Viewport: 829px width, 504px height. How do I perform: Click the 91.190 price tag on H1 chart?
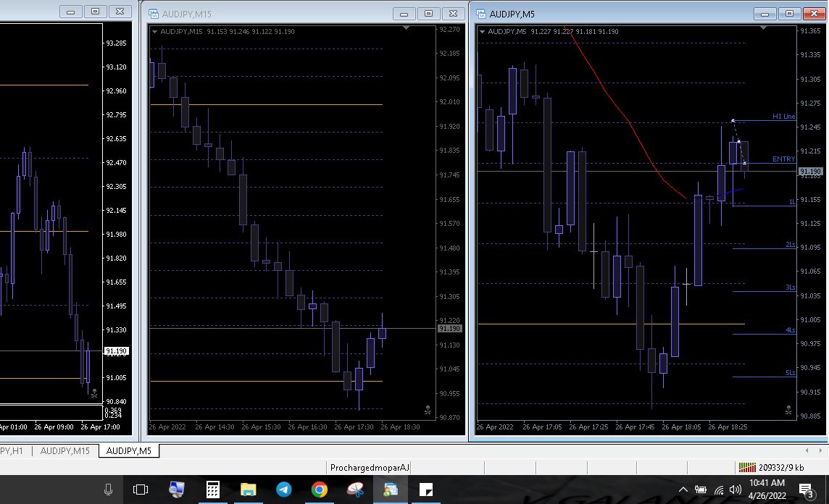coord(116,350)
